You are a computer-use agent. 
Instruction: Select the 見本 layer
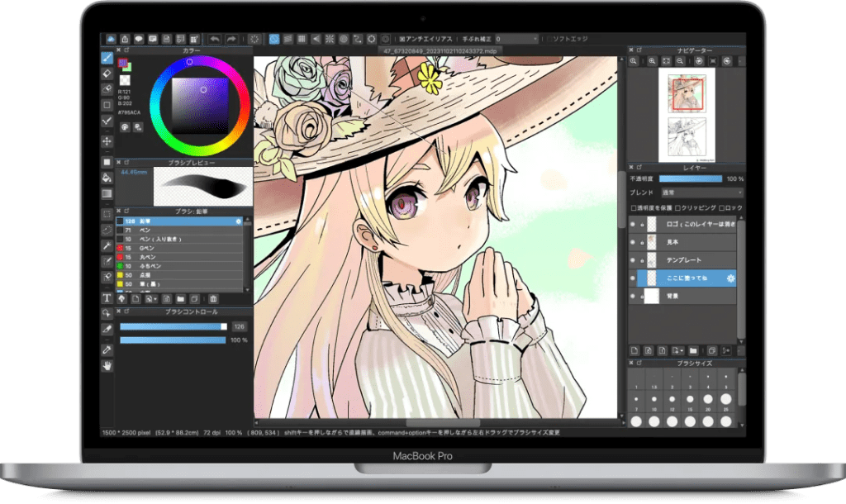click(x=682, y=242)
